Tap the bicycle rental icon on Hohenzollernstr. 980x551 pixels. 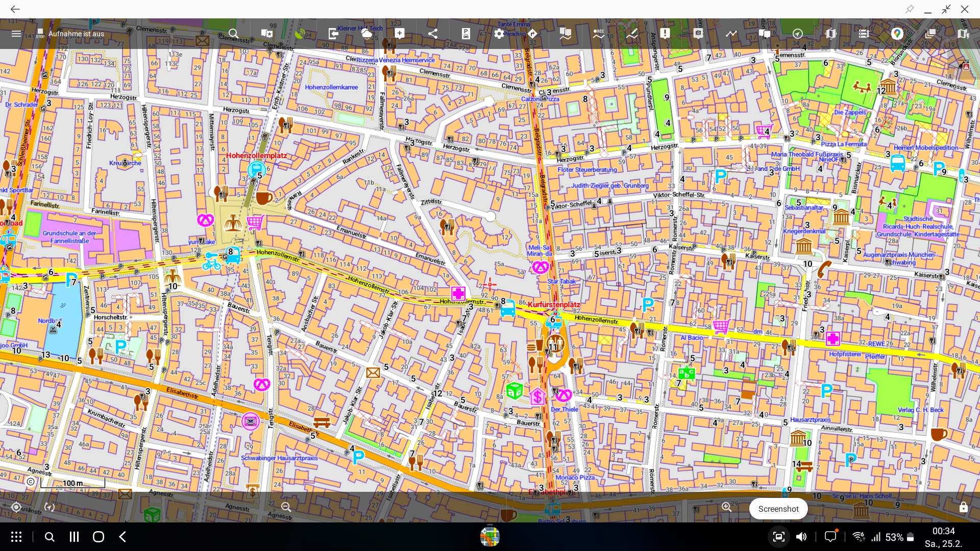(211, 262)
